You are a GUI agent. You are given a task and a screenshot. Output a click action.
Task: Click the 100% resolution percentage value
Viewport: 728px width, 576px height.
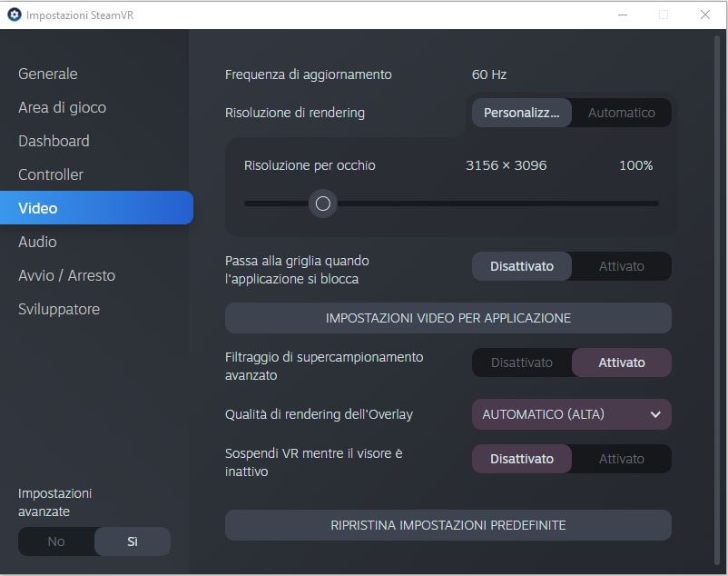[x=636, y=165]
